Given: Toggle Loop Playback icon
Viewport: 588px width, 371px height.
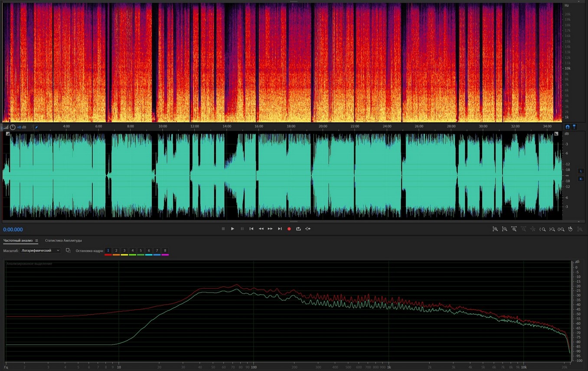Looking at the screenshot, I should (x=298, y=229).
